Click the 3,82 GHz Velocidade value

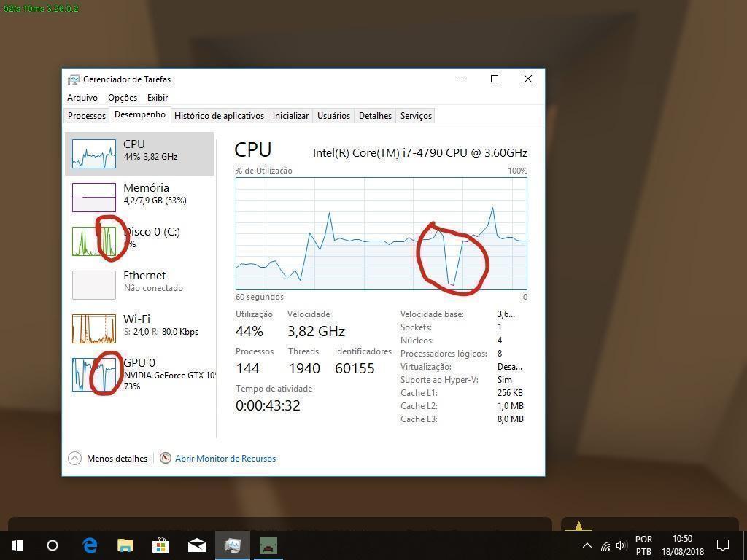pyautogui.click(x=316, y=332)
